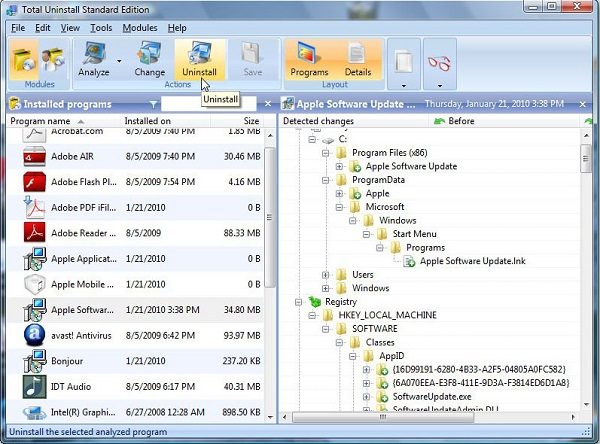The height and width of the screenshot is (444, 600).
Task: Close the Installed programs panel
Action: [x=268, y=104]
